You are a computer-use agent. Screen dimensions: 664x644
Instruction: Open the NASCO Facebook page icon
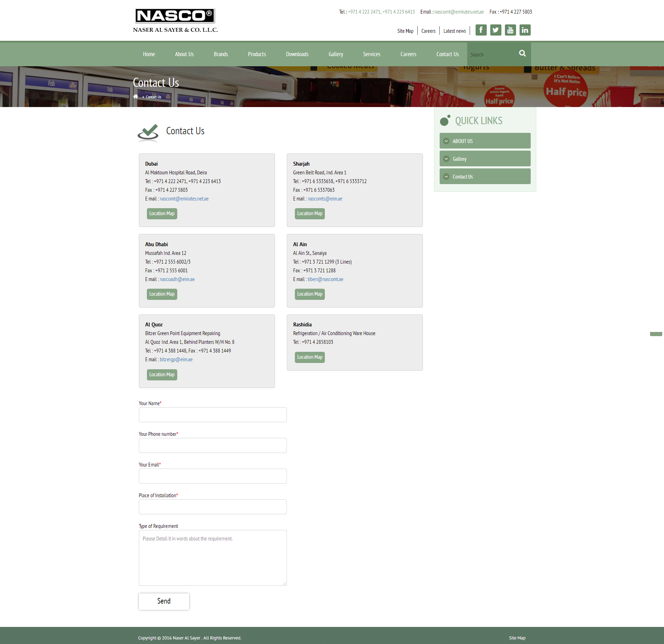pyautogui.click(x=481, y=30)
